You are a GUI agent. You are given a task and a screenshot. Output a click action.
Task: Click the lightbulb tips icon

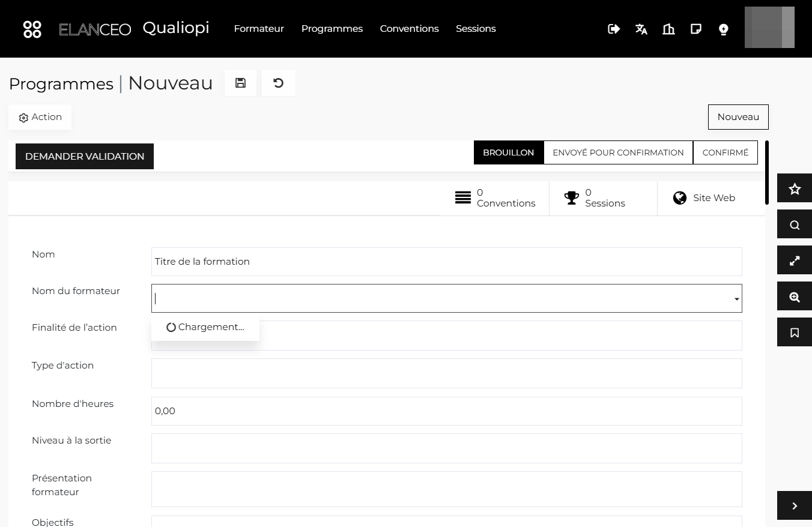tap(724, 29)
